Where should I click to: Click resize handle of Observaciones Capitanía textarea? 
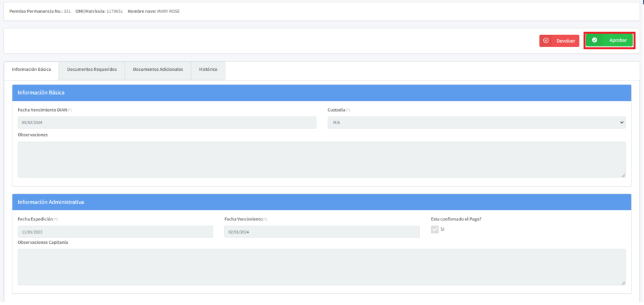623,282
